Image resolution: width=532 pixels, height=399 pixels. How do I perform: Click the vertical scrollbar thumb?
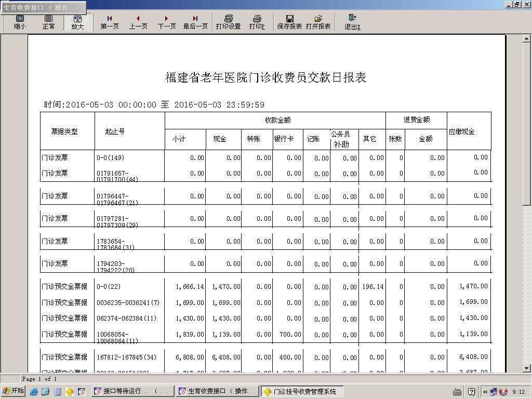tap(527, 124)
